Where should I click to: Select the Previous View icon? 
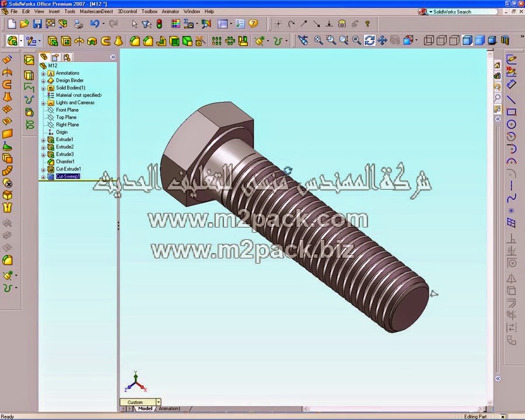pyautogui.click(x=303, y=40)
